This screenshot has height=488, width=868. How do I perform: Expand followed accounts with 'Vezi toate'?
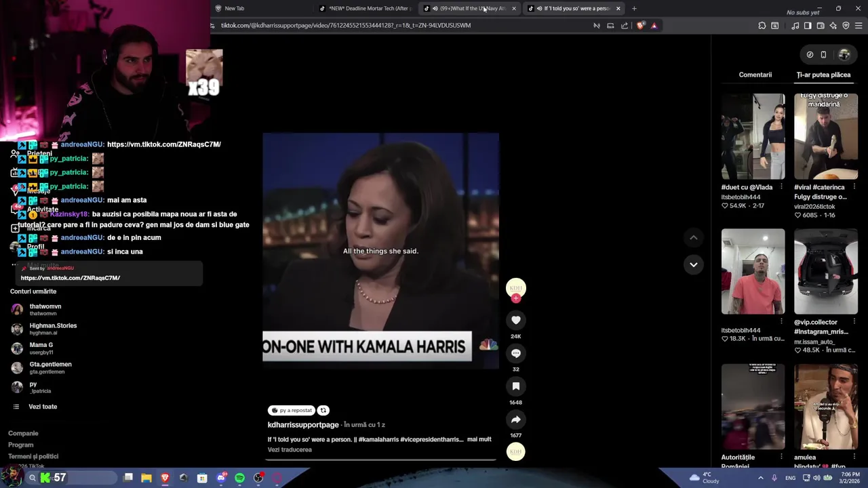tap(43, 407)
